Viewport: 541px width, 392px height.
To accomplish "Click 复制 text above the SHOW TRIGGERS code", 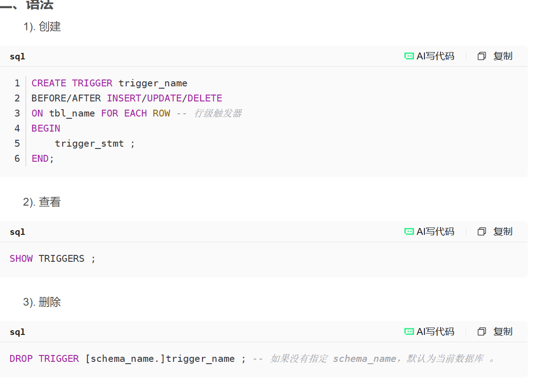I will 503,231.
